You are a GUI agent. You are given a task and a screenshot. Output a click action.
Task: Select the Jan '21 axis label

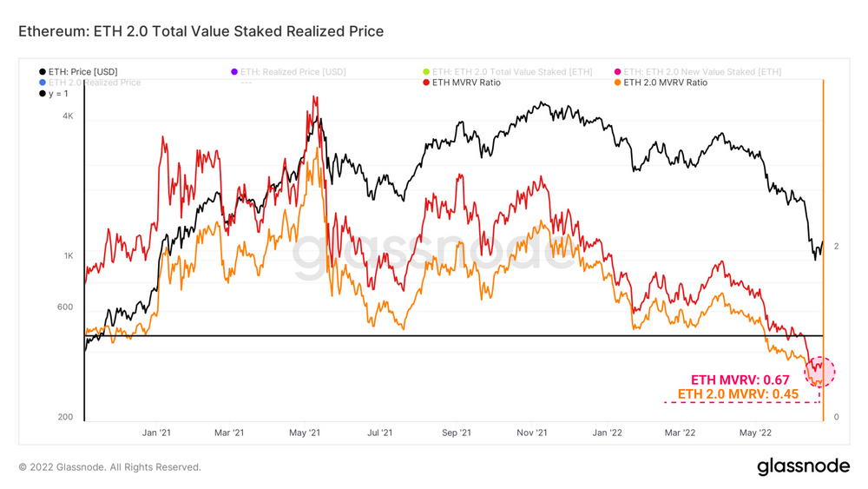click(156, 433)
